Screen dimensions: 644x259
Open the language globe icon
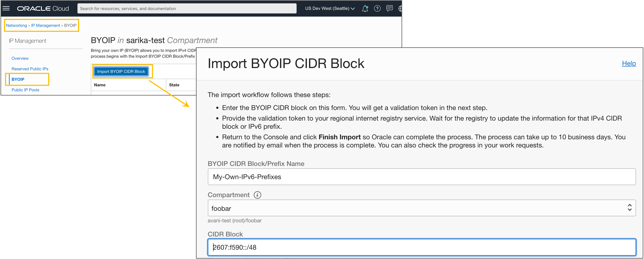(x=400, y=8)
